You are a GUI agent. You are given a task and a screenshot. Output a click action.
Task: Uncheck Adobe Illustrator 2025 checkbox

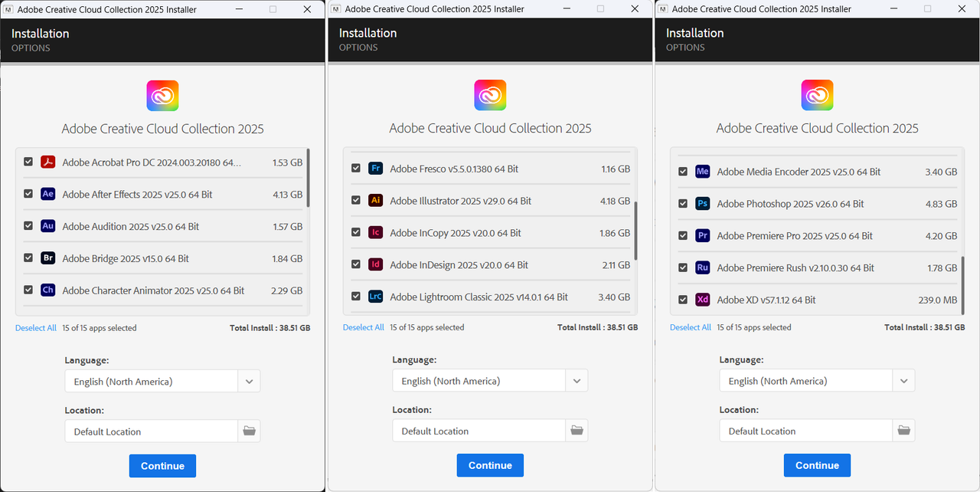pos(356,201)
